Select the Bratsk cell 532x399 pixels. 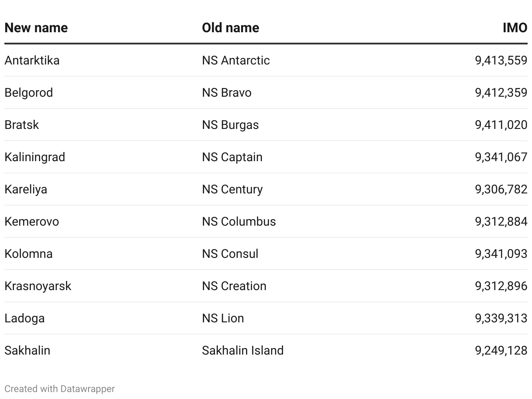pos(22,125)
